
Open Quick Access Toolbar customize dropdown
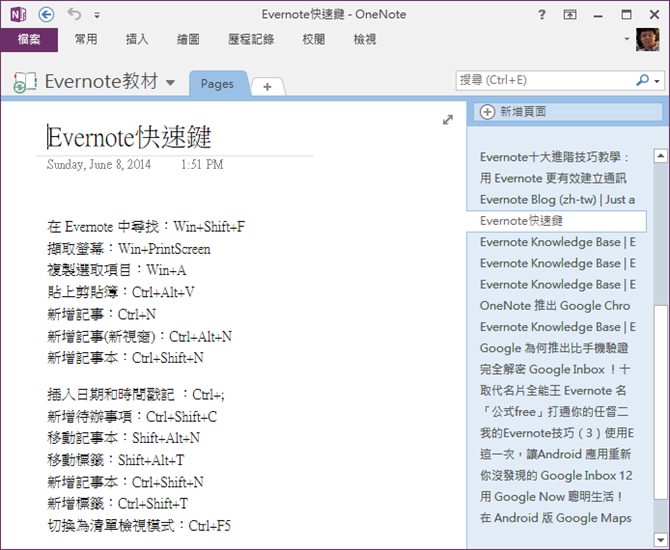(x=97, y=15)
